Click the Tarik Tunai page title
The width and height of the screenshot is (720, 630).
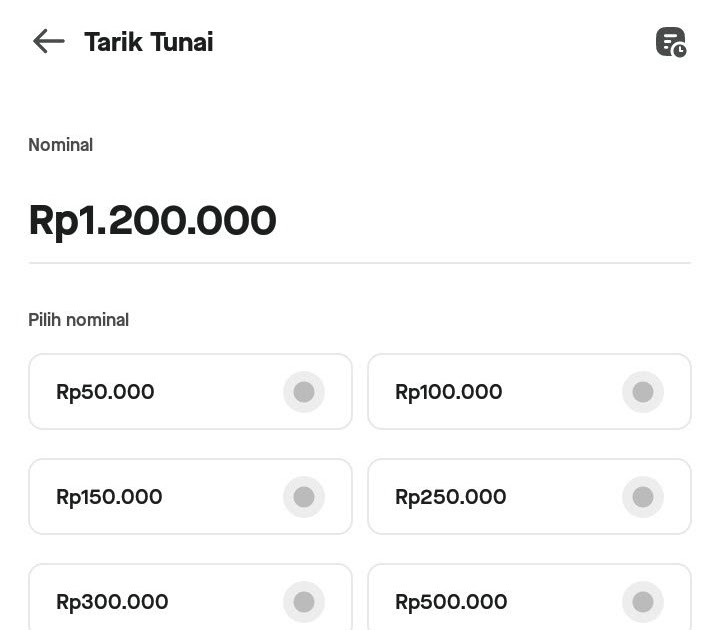[x=149, y=42]
